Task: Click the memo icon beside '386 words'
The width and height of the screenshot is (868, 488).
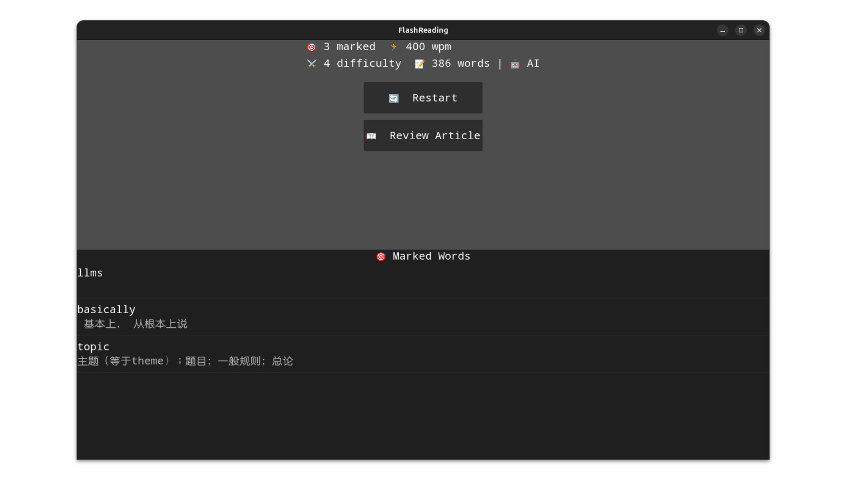Action: (x=420, y=64)
